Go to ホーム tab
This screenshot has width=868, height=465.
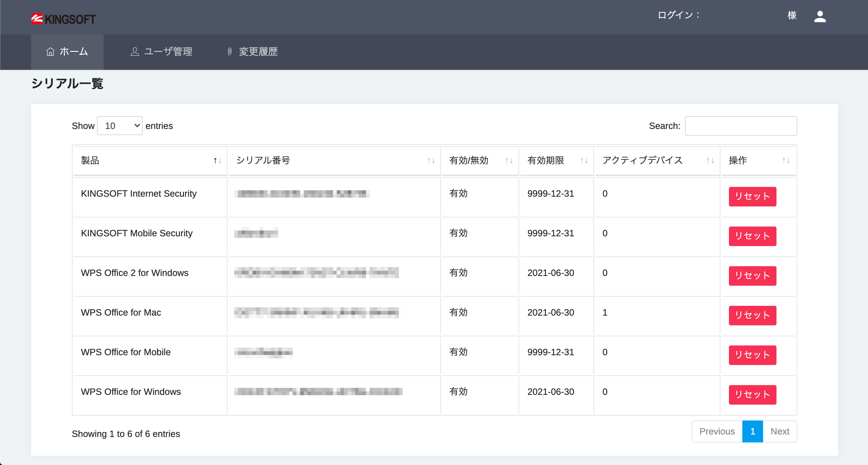(x=67, y=52)
